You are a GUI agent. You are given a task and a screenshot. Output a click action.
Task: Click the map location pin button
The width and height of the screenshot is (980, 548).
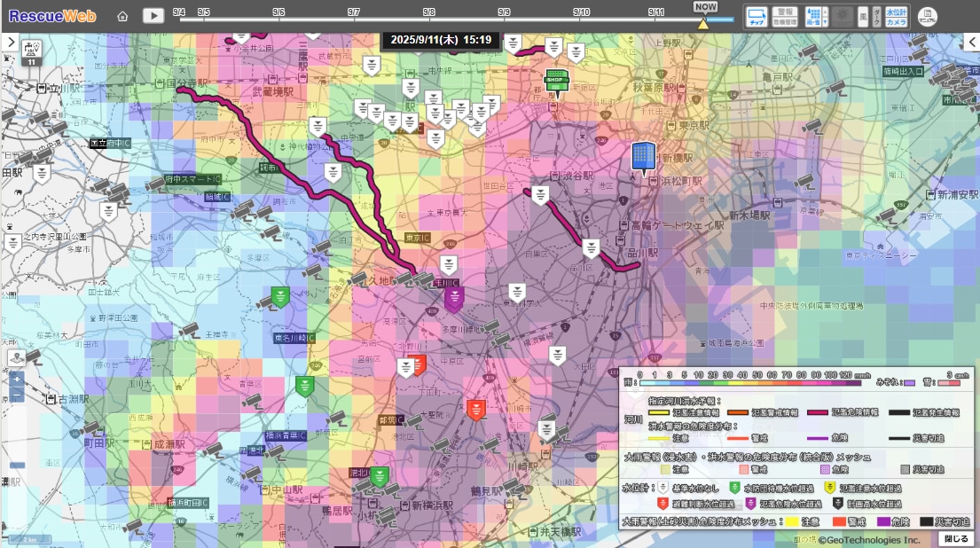(x=16, y=357)
